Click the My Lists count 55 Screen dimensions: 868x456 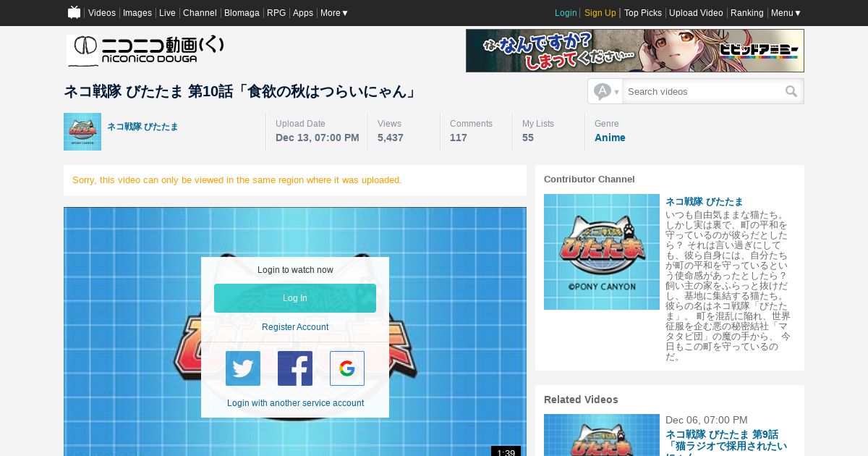coord(528,138)
